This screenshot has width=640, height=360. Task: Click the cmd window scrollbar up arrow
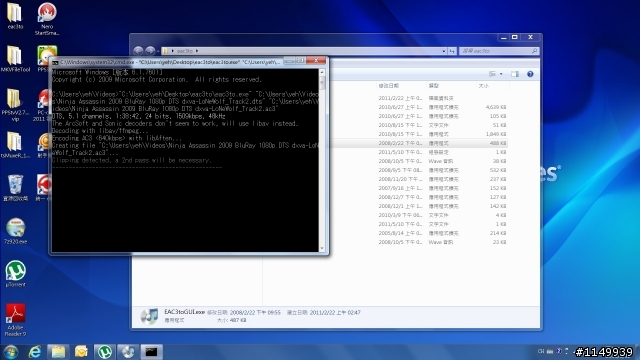322,72
